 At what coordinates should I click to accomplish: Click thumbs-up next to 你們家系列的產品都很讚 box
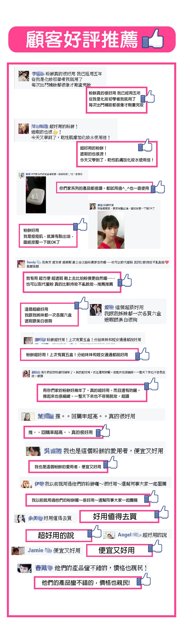coord(158,187)
